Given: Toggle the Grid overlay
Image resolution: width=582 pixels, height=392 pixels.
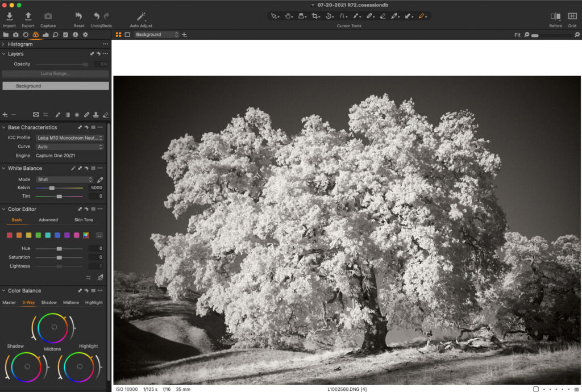Looking at the screenshot, I should 572,16.
